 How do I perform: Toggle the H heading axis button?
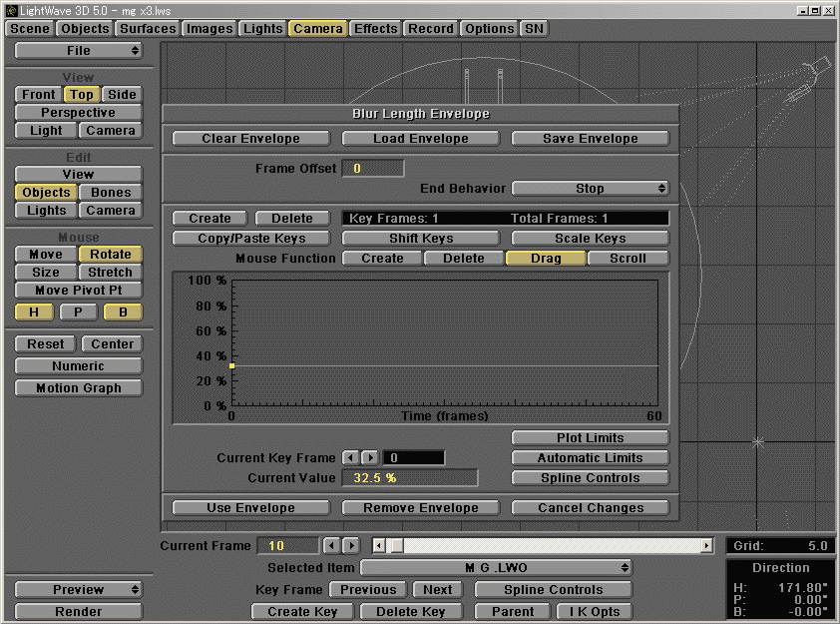point(34,312)
